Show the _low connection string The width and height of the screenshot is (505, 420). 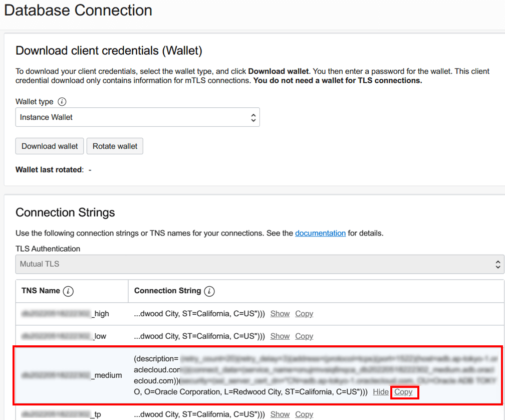(280, 336)
